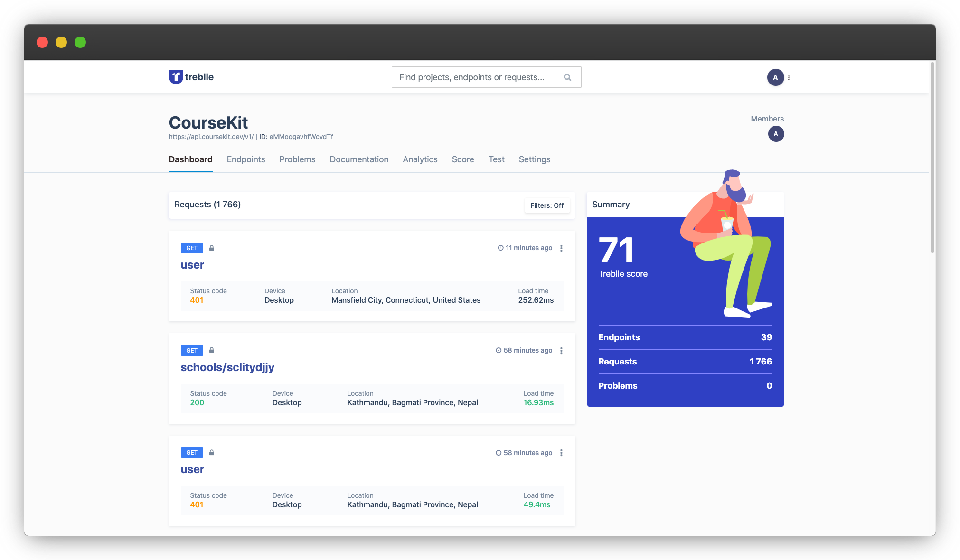Click the Requests (1 766) heading

[207, 205]
